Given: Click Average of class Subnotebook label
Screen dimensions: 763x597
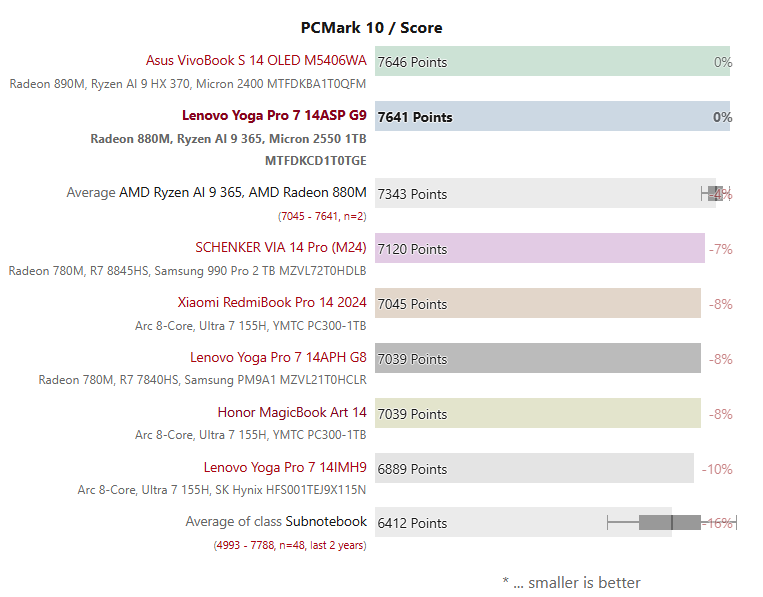Looking at the screenshot, I should [276, 522].
